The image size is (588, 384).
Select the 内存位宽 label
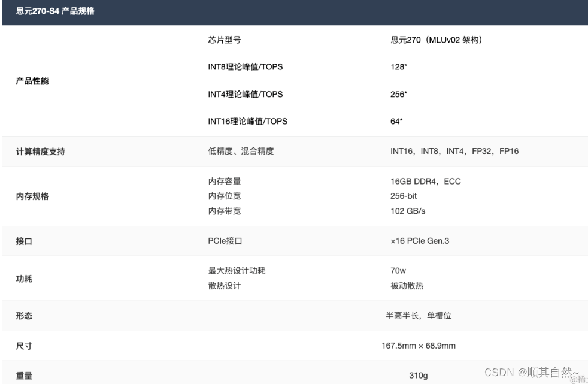click(225, 196)
